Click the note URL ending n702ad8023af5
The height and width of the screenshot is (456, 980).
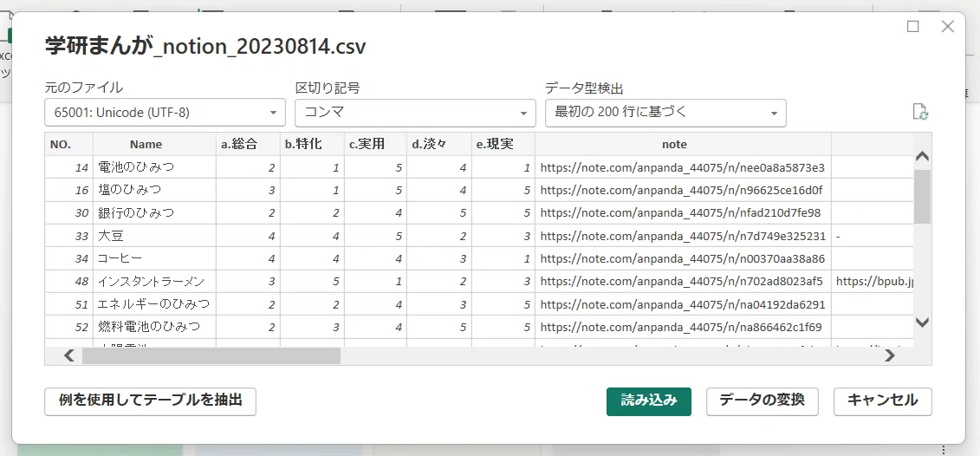683,282
